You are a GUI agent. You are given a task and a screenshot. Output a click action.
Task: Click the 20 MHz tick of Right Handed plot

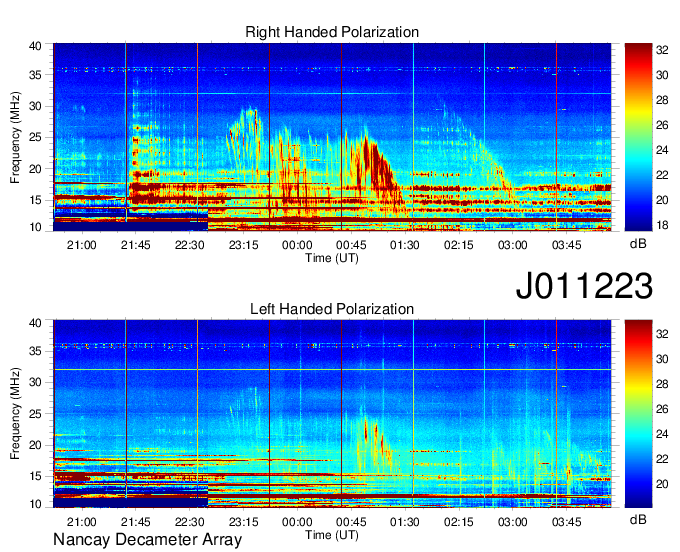(36, 169)
